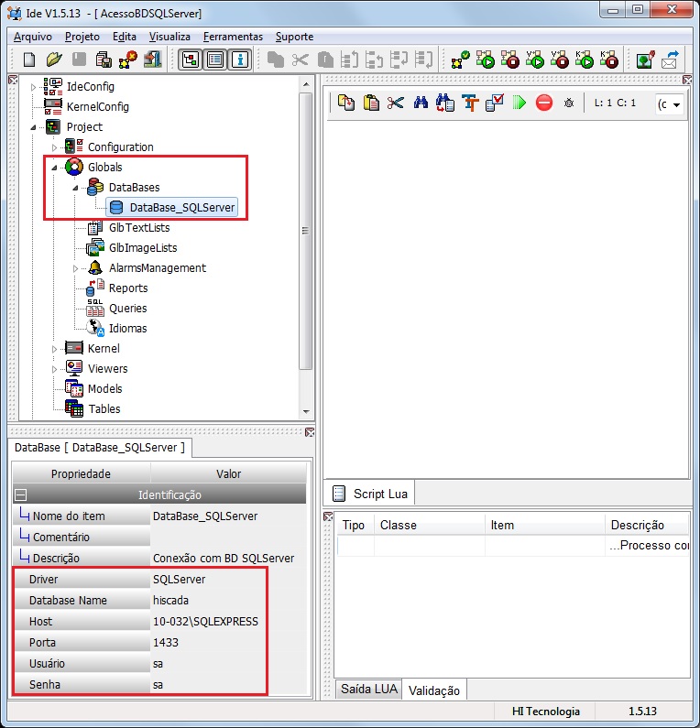This screenshot has width=700, height=728.
Task: Open the Ferramentas menu
Action: click(233, 37)
